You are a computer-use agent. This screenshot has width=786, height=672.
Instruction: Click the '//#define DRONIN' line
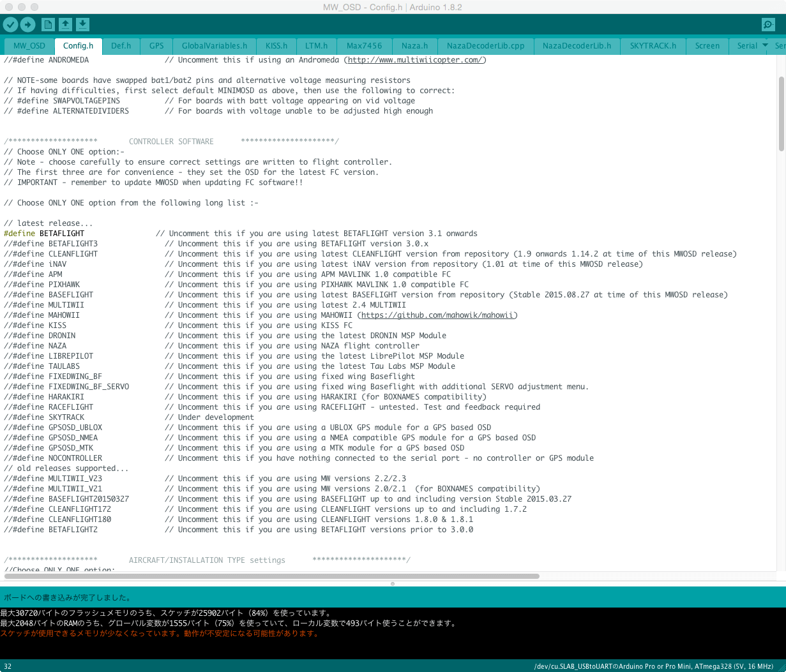(x=225, y=336)
